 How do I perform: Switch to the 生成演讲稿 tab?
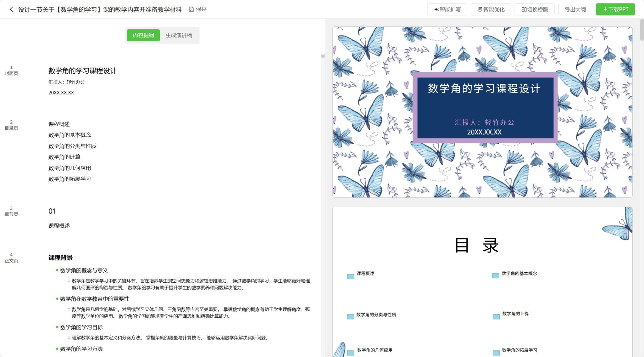(x=180, y=35)
